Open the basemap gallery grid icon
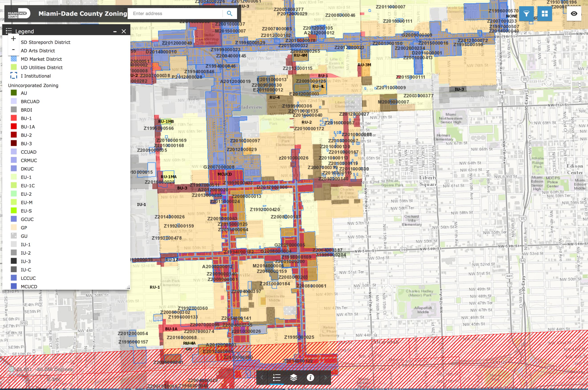Viewport: 588px width, 390px height. [545, 14]
